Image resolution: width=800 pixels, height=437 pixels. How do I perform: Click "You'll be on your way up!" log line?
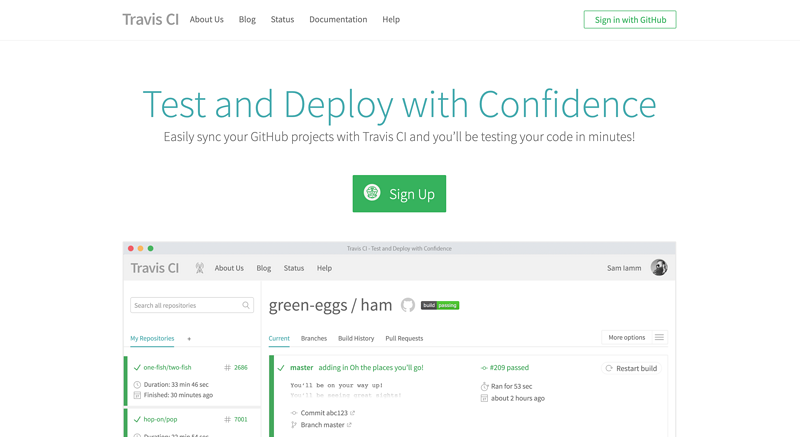tap(336, 385)
